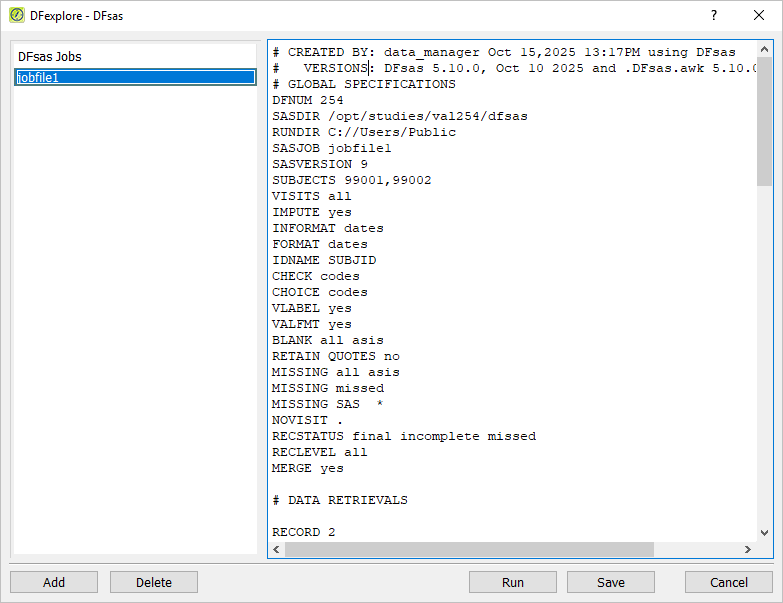Screen dimensions: 783x603
Task: Click the horizontal scrollbar right arrow
Action: (x=748, y=549)
